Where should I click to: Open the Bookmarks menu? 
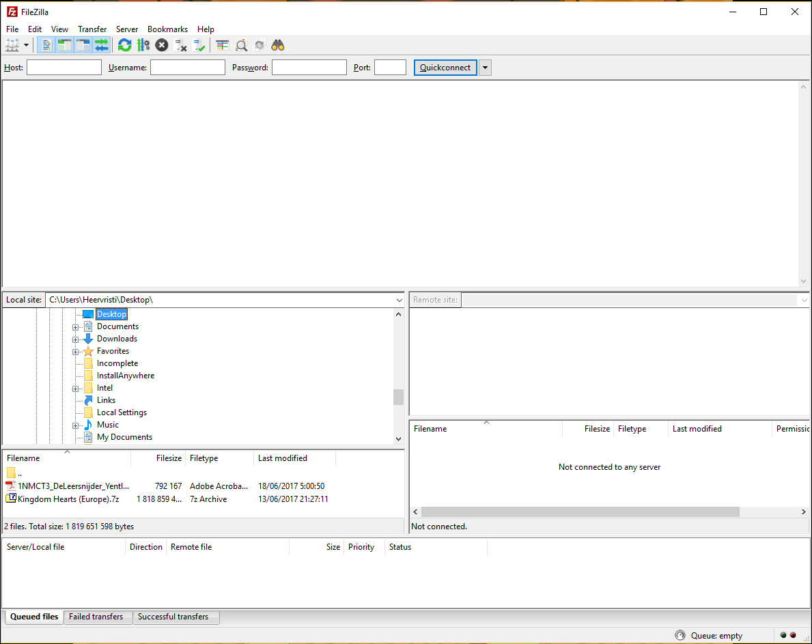coord(168,29)
